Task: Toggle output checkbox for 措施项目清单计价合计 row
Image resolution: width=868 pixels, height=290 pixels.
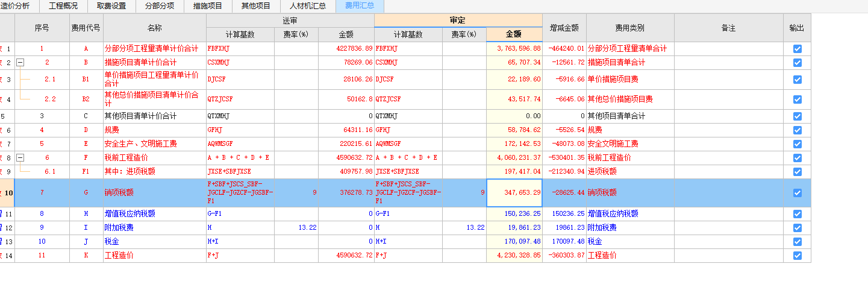Action: pos(798,63)
